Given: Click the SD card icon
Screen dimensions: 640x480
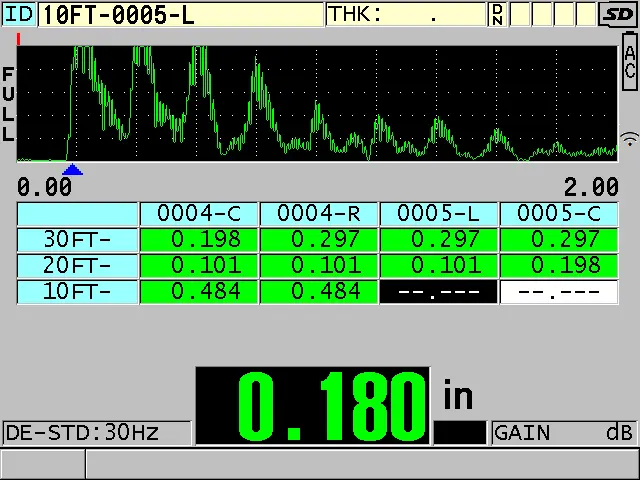Looking at the screenshot, I should click(x=618, y=15).
